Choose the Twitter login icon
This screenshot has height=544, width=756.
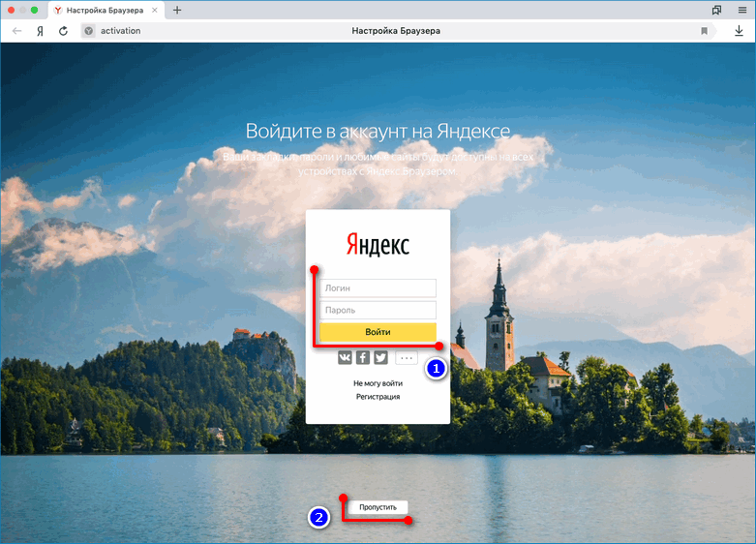point(380,358)
